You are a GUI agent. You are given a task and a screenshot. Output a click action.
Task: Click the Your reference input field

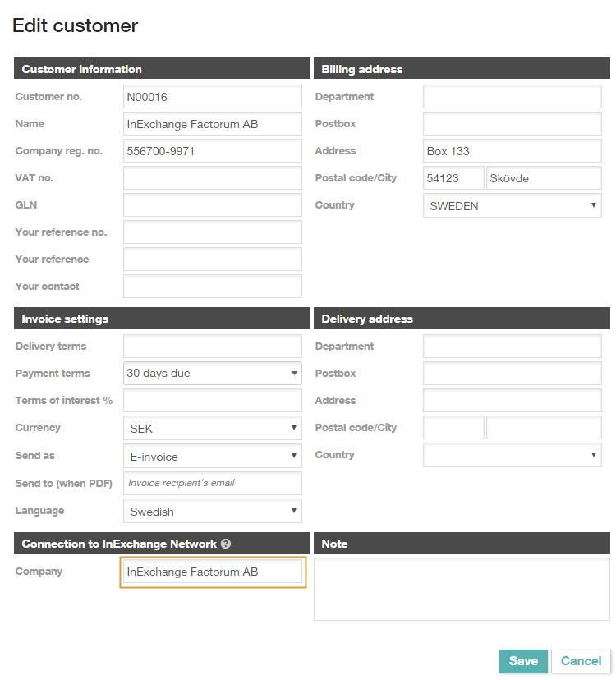tap(213, 260)
